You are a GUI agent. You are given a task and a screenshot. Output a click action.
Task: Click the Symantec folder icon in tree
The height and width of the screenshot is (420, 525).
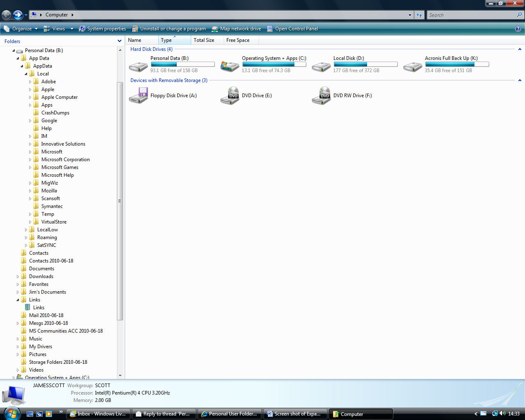pyautogui.click(x=36, y=206)
